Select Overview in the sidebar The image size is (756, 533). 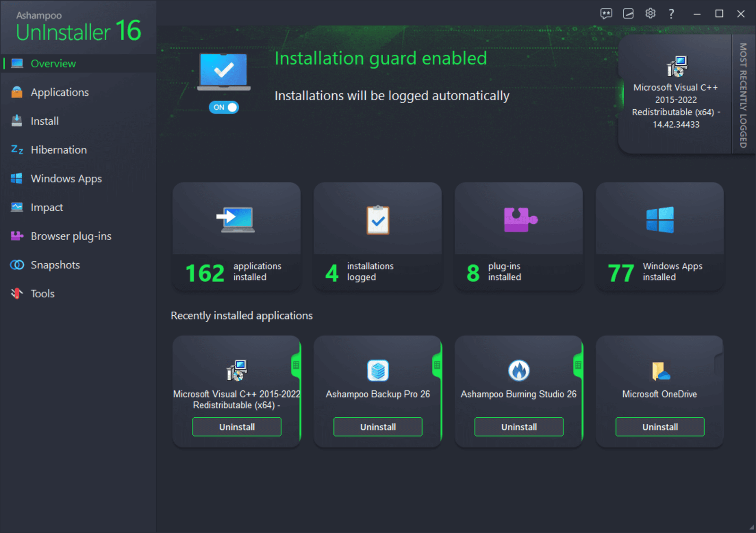pos(53,63)
